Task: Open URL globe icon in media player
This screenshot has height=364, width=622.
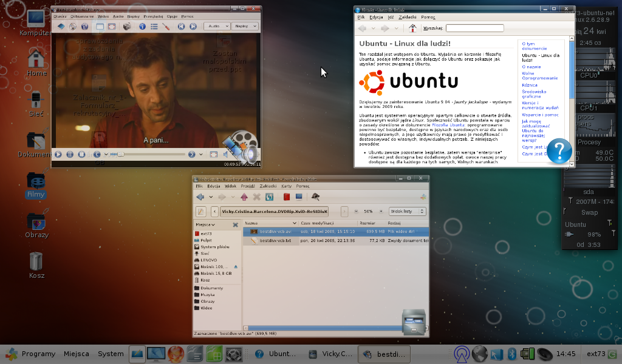Action: coord(84,27)
